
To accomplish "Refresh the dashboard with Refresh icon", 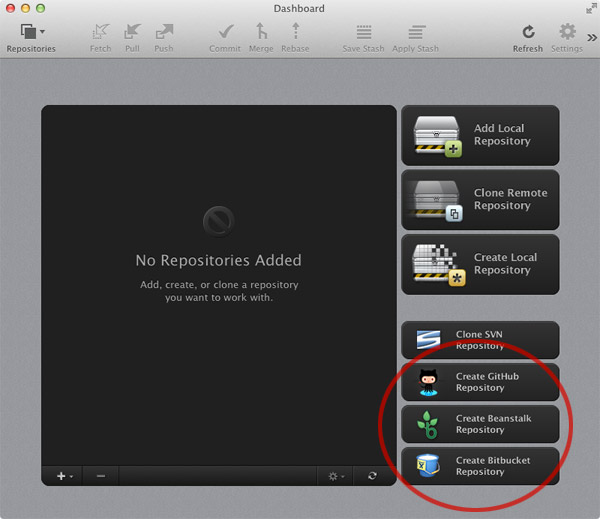I will tap(528, 34).
